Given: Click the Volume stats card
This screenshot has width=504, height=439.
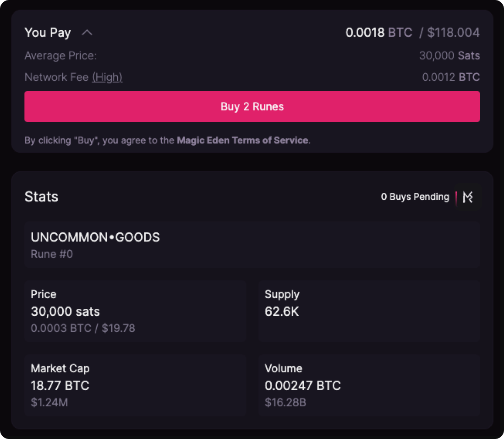Looking at the screenshot, I should (369, 385).
